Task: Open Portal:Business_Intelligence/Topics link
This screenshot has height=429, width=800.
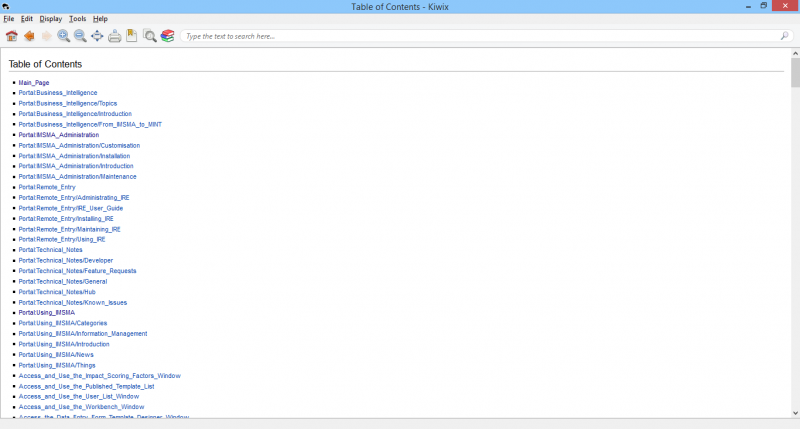Action: (67, 104)
